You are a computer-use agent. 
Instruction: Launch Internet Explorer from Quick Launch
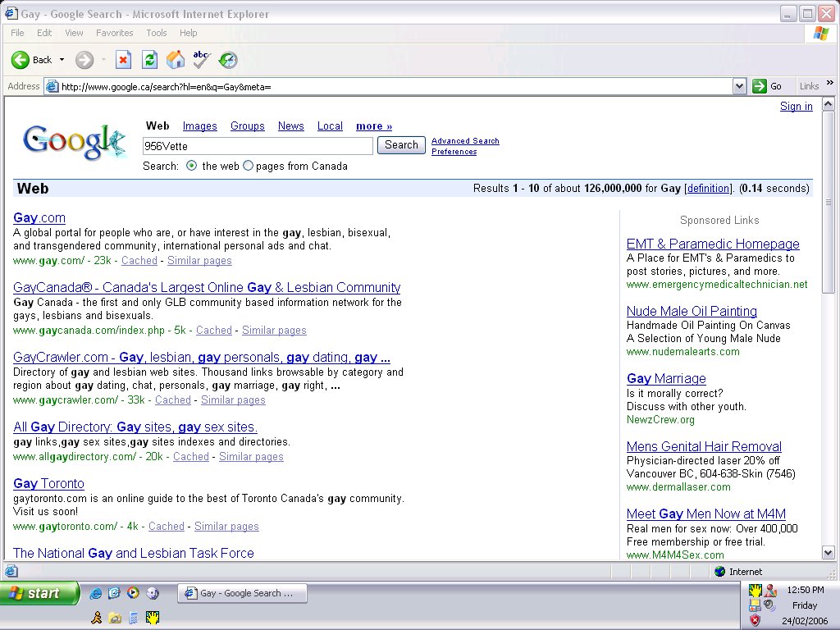pos(96,593)
